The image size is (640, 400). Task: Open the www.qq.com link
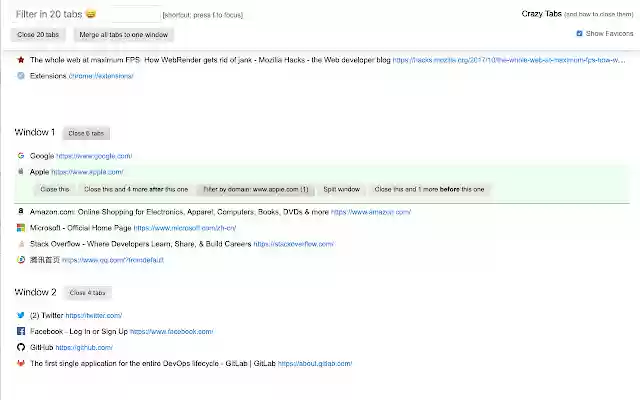tap(113, 260)
